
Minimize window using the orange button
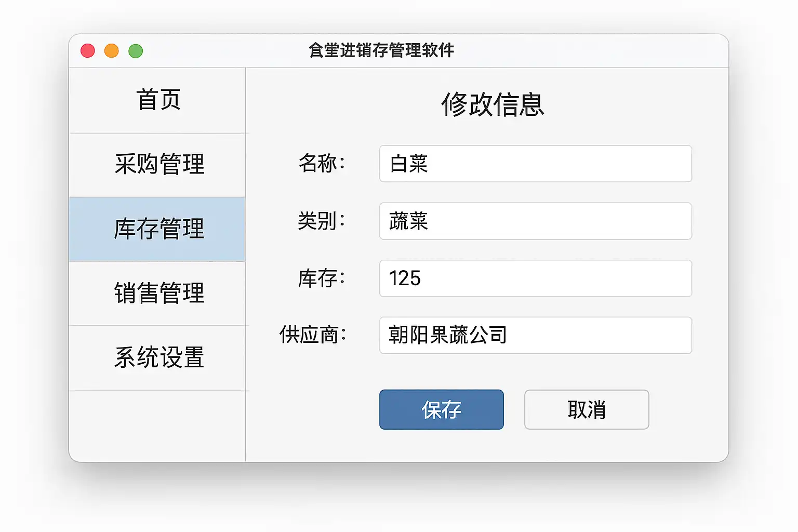112,51
